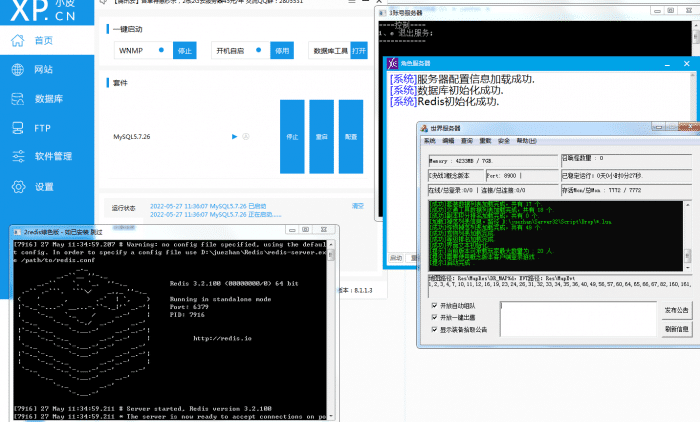Open the 数据库 database icon
The width and height of the screenshot is (700, 422).
[x=17, y=99]
